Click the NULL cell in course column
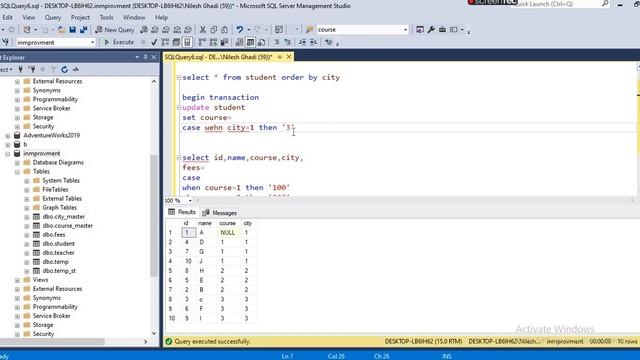 click(x=227, y=232)
